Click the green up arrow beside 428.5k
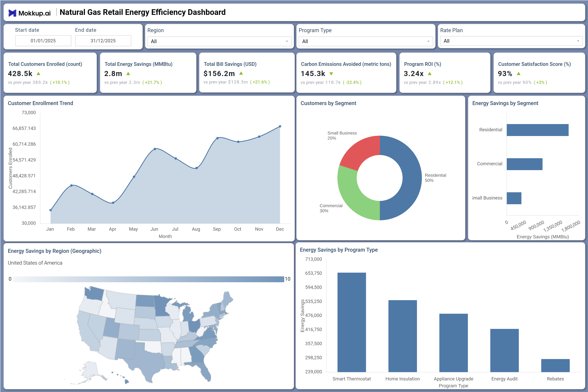Image resolution: width=588 pixels, height=392 pixels. [x=38, y=74]
